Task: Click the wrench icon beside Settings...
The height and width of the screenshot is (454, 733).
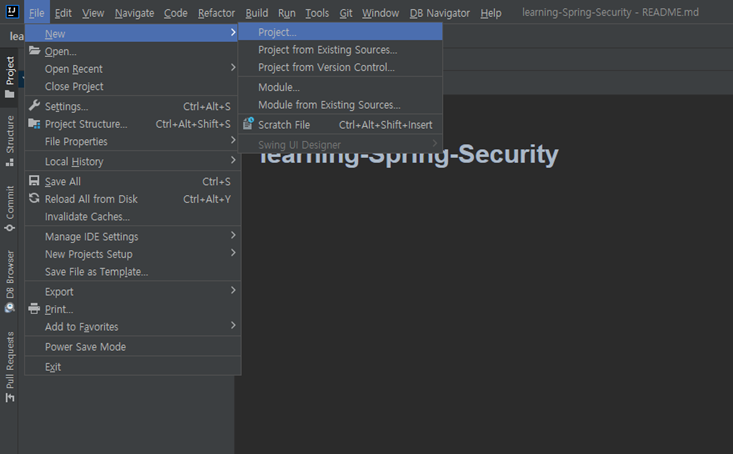Action: (34, 105)
